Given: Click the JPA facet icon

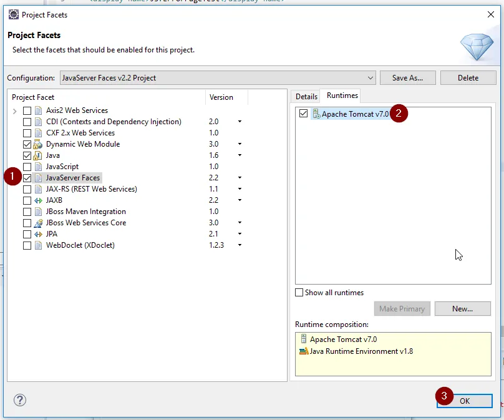Looking at the screenshot, I should point(39,234).
